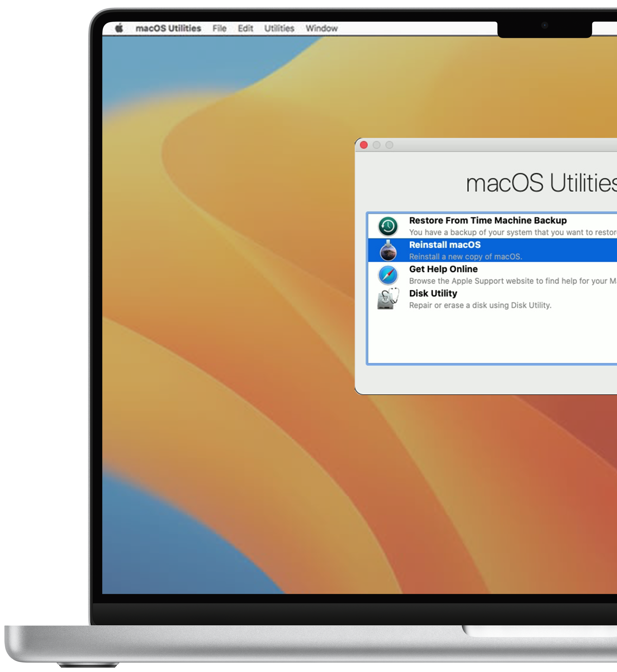Image resolution: width=617 pixels, height=672 pixels.
Task: Select the Disk Utility option
Action: [492, 299]
